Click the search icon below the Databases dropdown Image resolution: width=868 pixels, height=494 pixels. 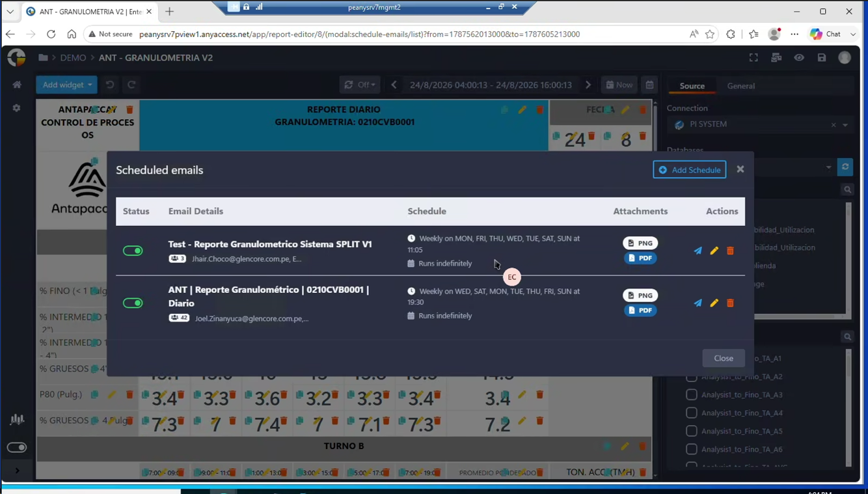coord(847,189)
